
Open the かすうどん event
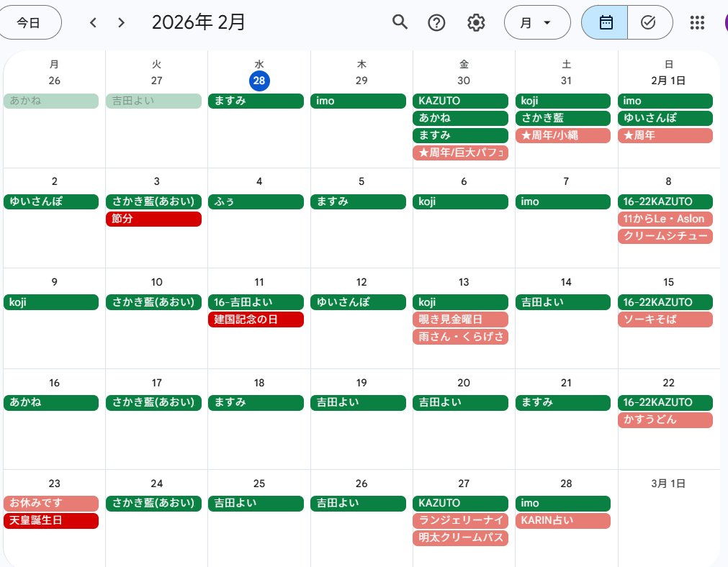(x=665, y=420)
